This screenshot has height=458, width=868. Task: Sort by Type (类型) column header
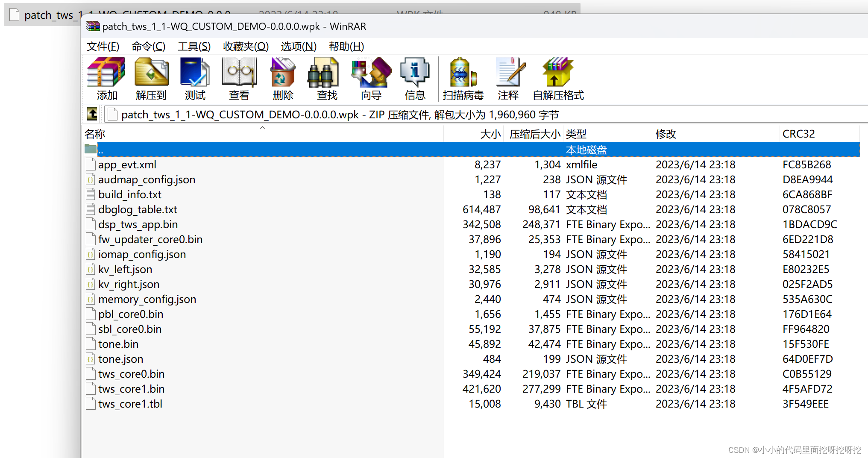(608, 134)
